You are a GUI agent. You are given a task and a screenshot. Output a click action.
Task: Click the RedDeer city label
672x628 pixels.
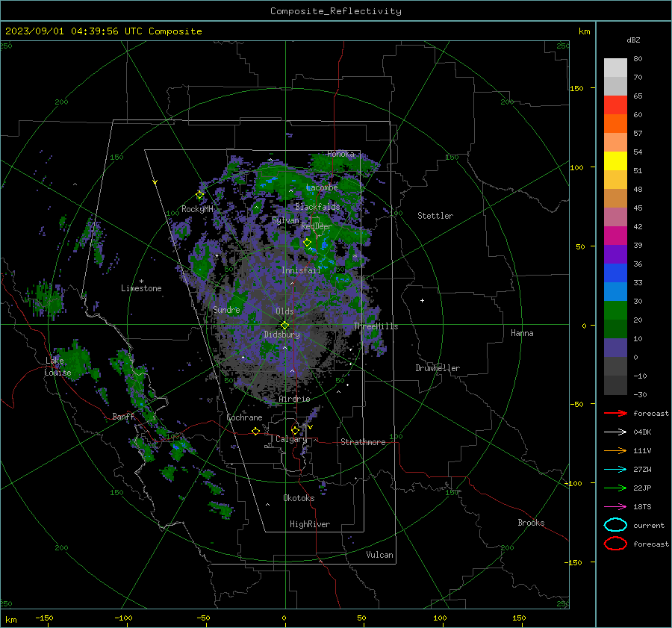317,226
